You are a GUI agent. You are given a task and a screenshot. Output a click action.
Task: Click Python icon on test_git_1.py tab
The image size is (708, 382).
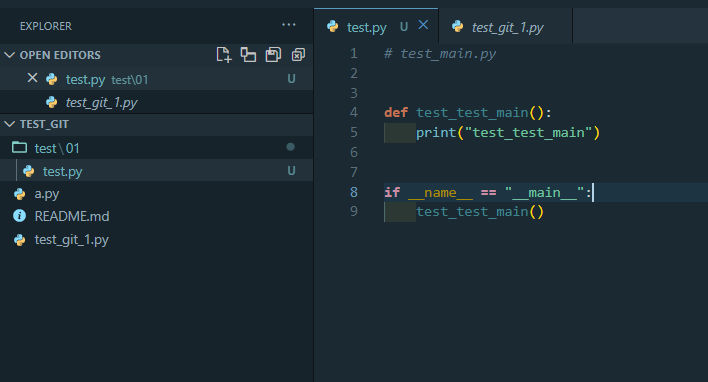coord(457,26)
